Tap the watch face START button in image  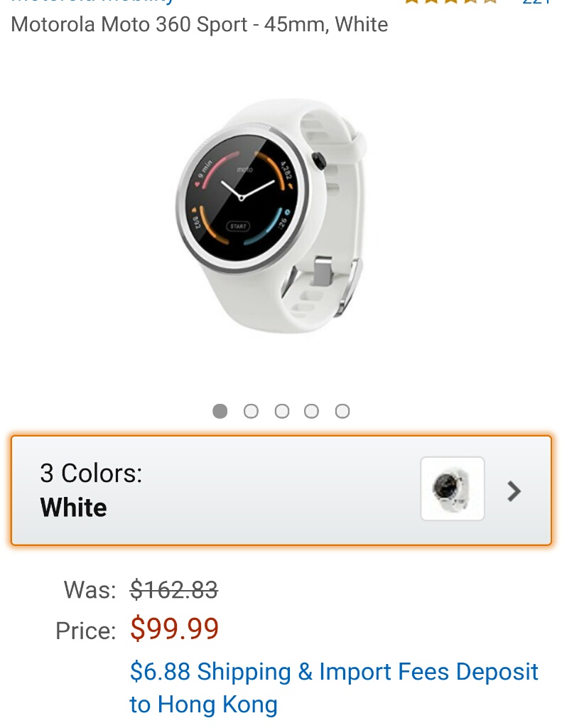click(x=238, y=226)
